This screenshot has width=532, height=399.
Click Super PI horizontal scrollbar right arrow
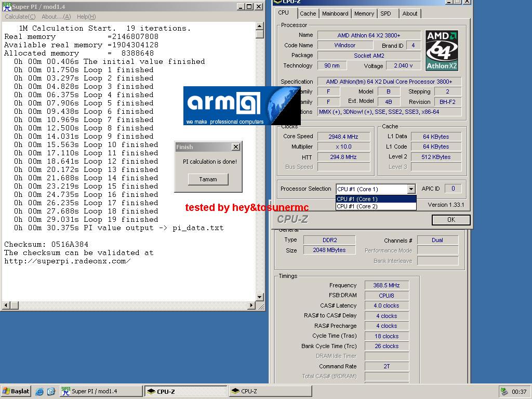251,305
